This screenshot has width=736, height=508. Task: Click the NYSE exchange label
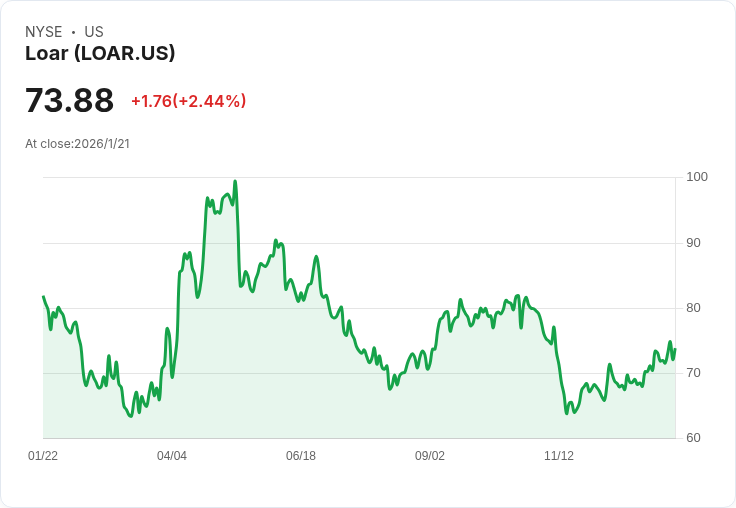click(44, 32)
